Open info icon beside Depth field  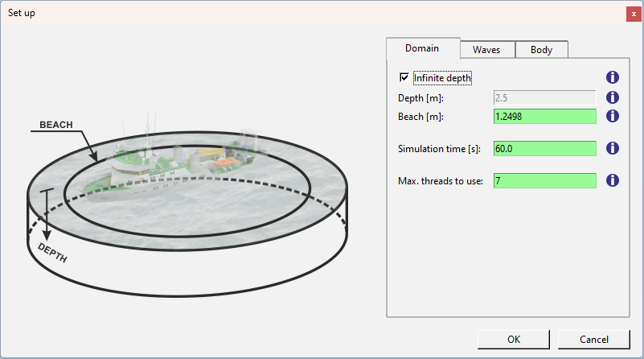pos(613,97)
